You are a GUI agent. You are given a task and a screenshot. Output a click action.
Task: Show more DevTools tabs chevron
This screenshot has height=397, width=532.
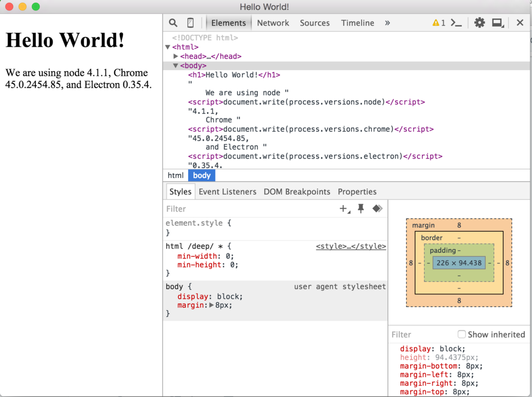click(388, 23)
